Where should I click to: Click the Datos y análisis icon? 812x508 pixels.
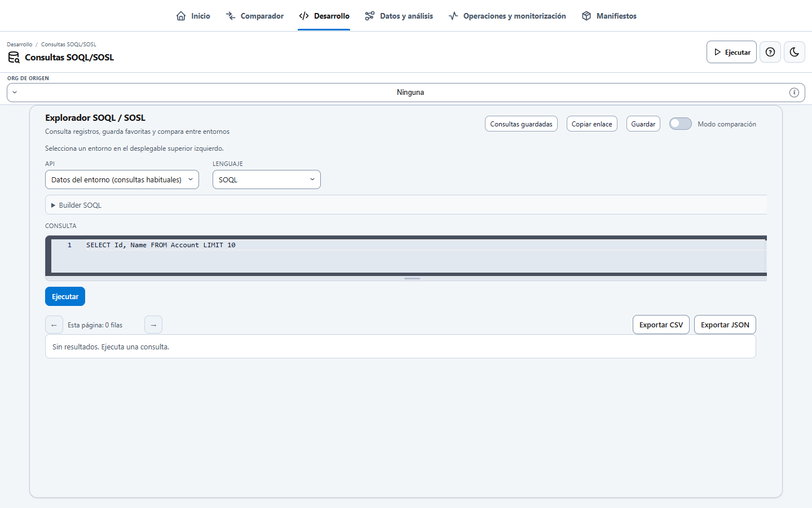point(370,16)
